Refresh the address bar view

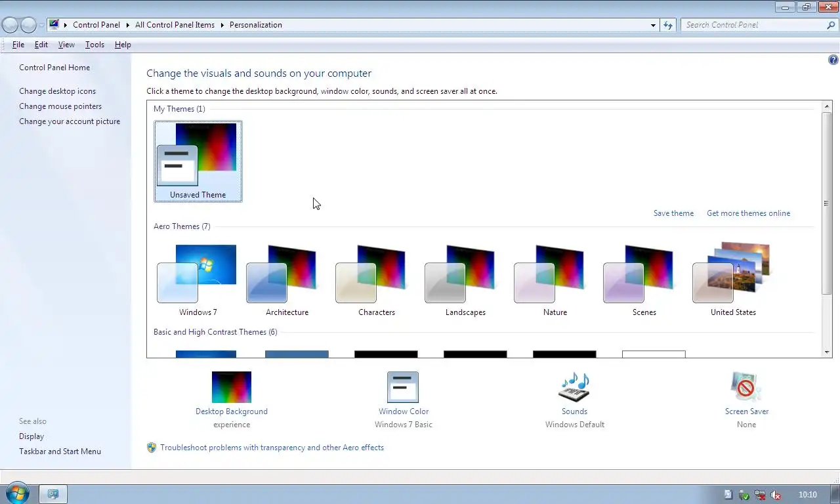pos(668,25)
